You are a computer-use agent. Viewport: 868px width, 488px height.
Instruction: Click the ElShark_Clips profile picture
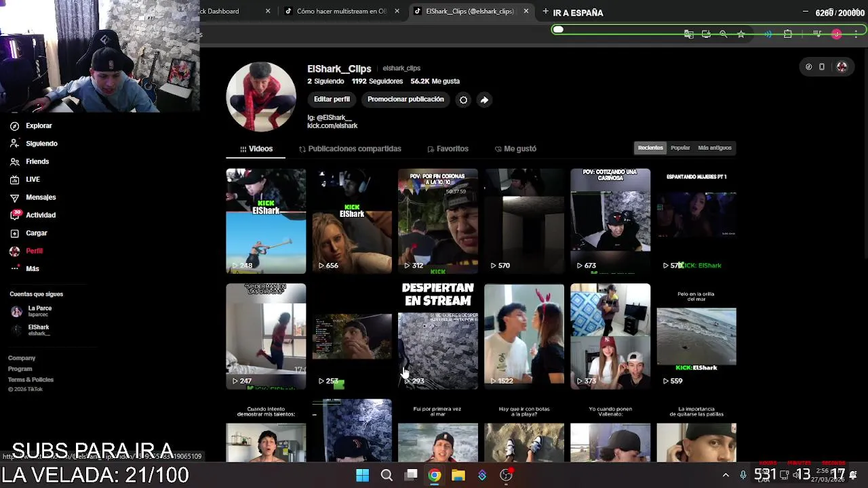point(261,97)
